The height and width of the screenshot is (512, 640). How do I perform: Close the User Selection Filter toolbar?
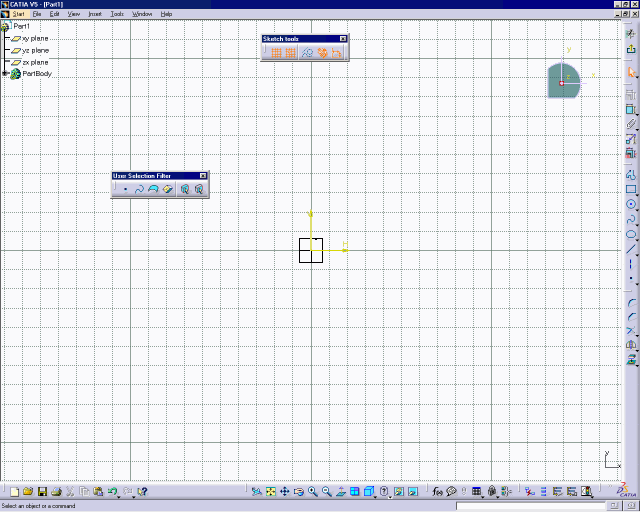[x=204, y=176]
